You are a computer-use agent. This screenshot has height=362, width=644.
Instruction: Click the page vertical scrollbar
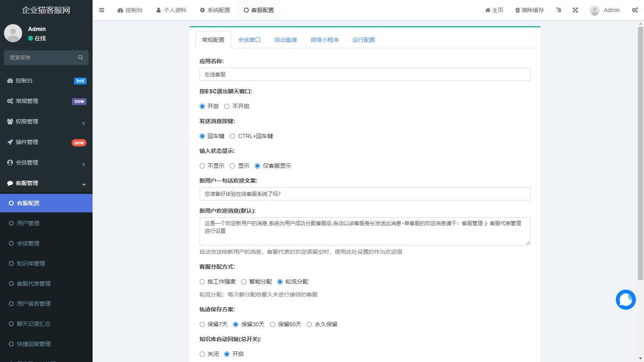640,153
